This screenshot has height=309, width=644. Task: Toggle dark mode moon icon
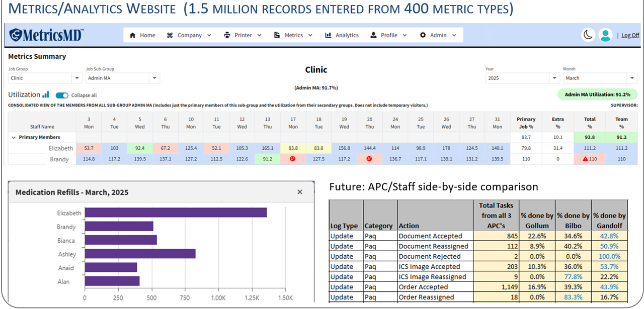(x=588, y=35)
